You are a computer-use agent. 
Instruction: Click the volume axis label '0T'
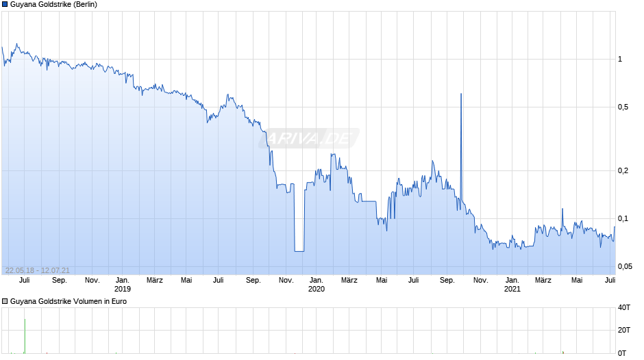pyautogui.click(x=622, y=353)
